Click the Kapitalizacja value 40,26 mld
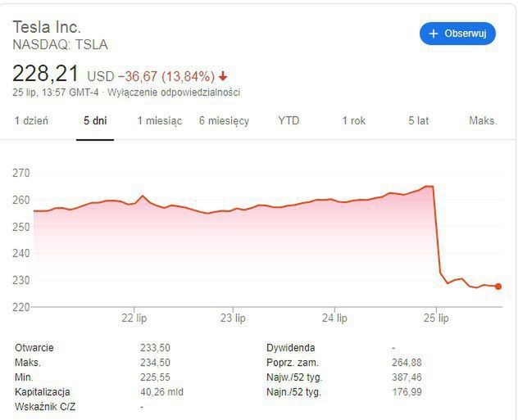This screenshot has width=518, height=420. click(x=161, y=392)
